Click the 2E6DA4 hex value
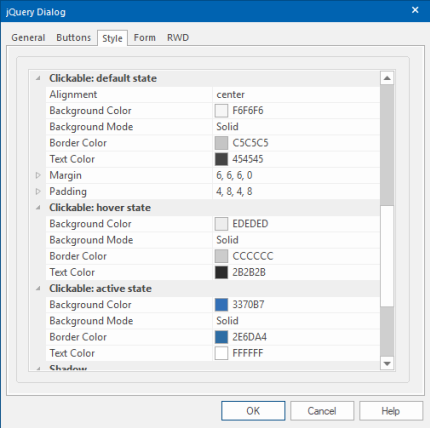This screenshot has width=431, height=429. tap(250, 337)
